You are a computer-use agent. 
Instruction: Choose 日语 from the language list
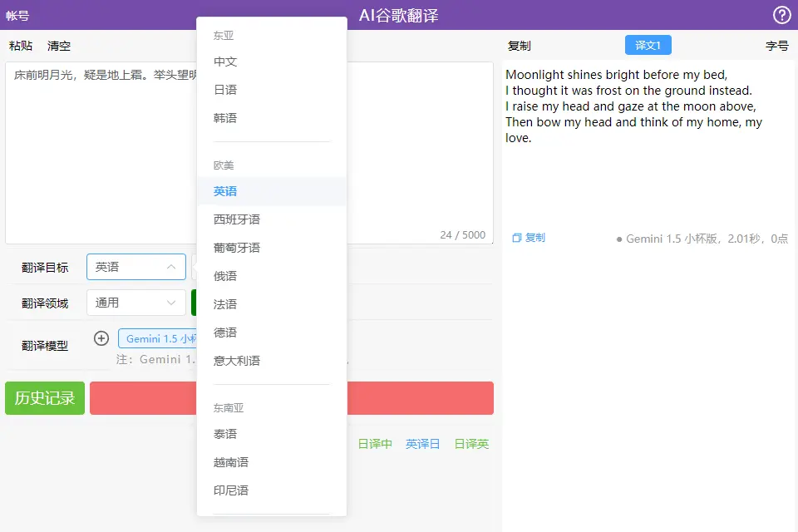pyautogui.click(x=272, y=90)
